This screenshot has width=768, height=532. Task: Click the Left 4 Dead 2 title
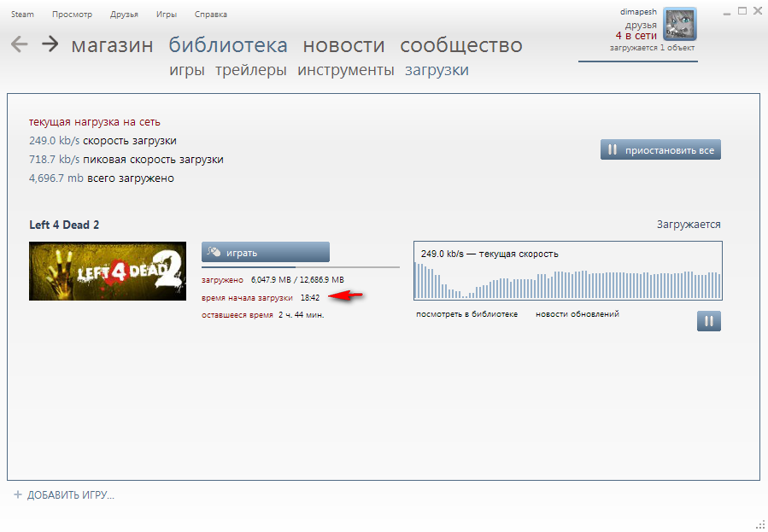click(64, 225)
